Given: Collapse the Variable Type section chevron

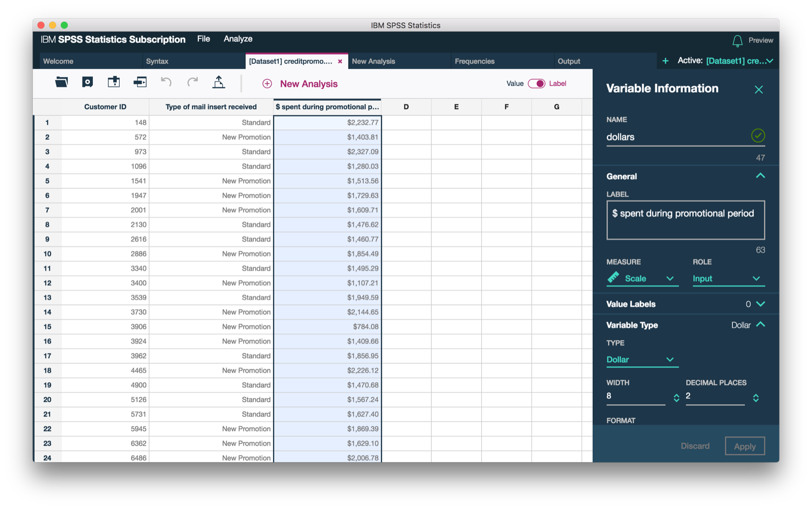Looking at the screenshot, I should click(760, 325).
